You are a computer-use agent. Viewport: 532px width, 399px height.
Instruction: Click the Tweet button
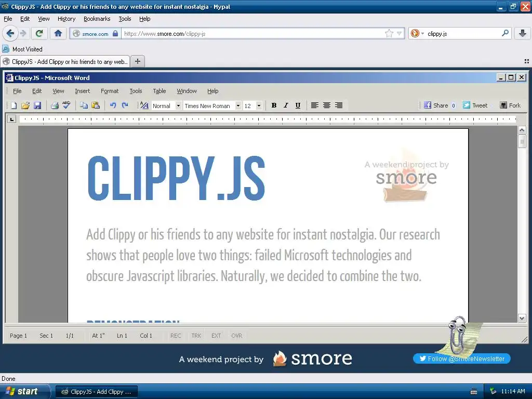475,105
